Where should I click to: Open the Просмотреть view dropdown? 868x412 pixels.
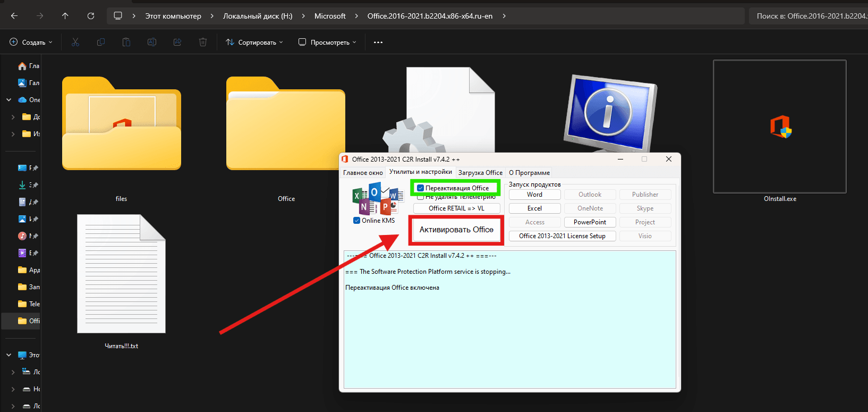point(327,42)
